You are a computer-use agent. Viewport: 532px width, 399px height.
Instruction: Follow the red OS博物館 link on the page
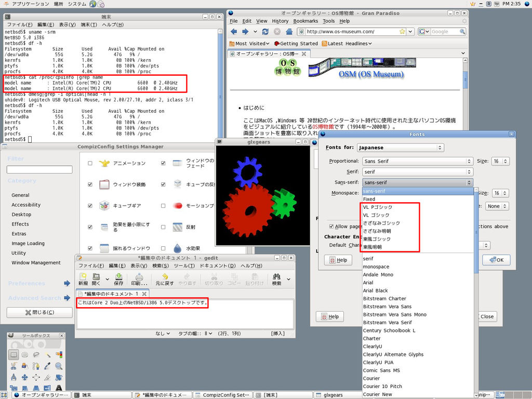323,127
